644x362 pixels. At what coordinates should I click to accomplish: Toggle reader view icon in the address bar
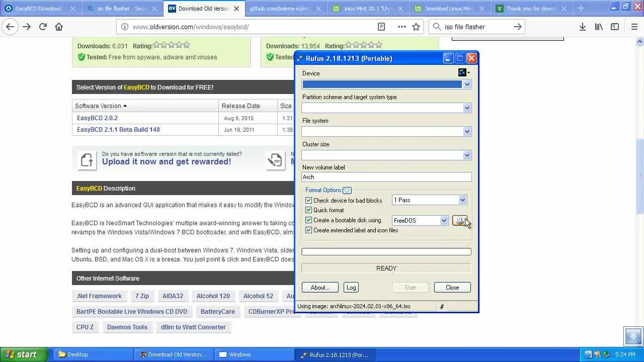381,27
